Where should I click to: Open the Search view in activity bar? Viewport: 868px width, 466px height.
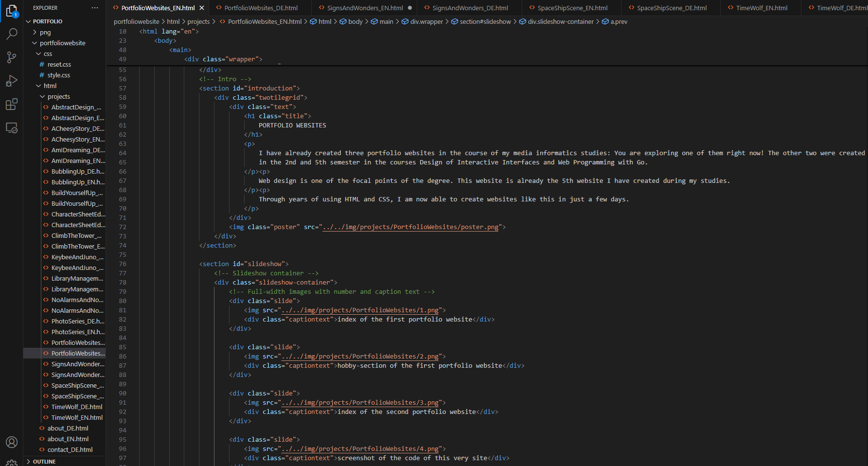coord(12,34)
